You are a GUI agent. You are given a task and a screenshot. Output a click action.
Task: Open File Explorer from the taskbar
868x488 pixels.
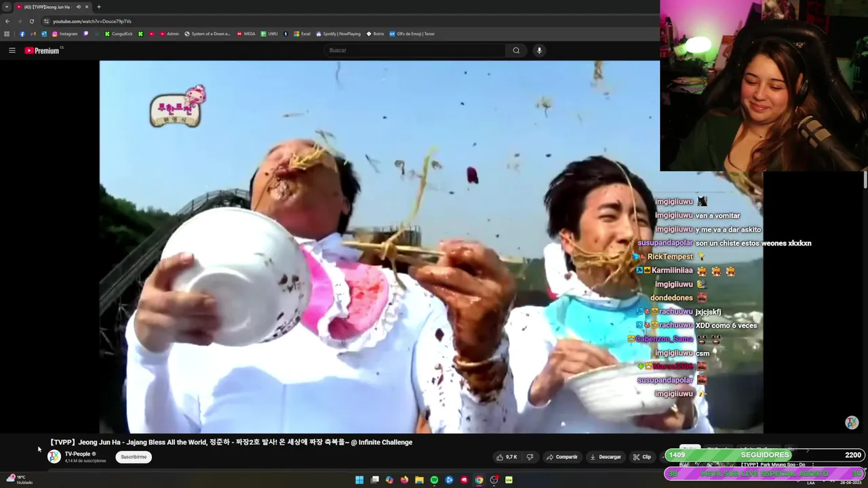[419, 480]
